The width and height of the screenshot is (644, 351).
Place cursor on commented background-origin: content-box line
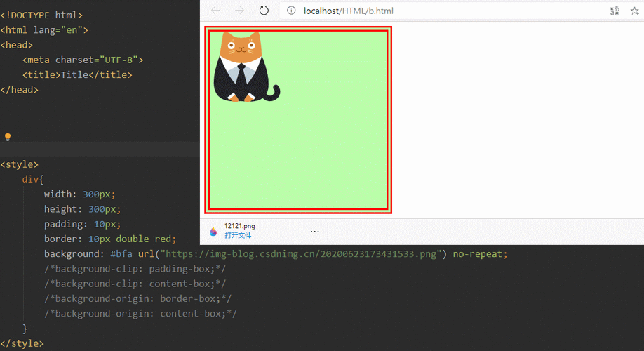tap(140, 314)
